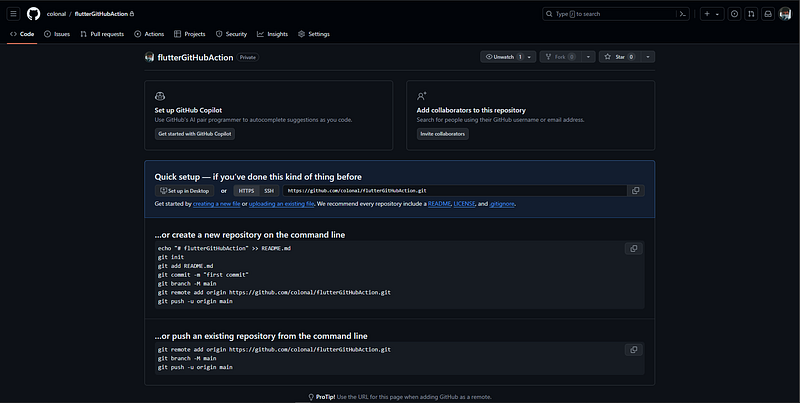
Task: Copy the create new repository commands
Action: coord(634,248)
